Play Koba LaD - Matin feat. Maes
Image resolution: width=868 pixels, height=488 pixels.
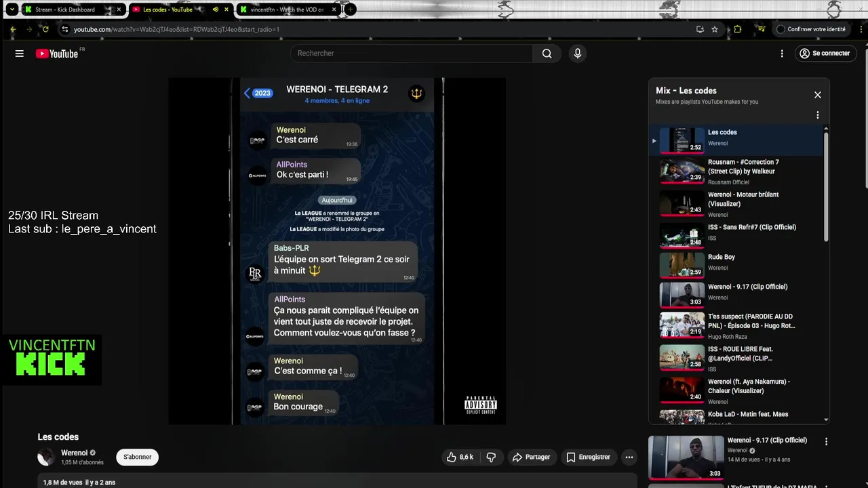coord(736,416)
